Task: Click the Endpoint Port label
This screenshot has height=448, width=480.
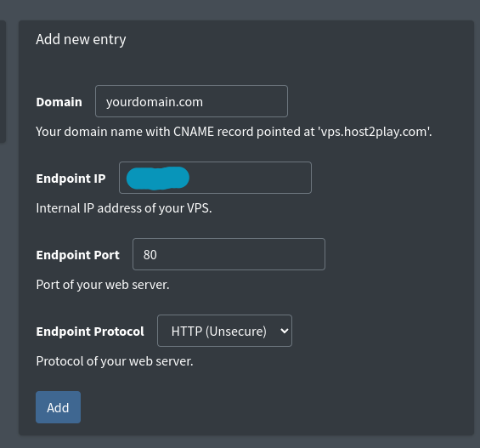Action: pos(78,255)
